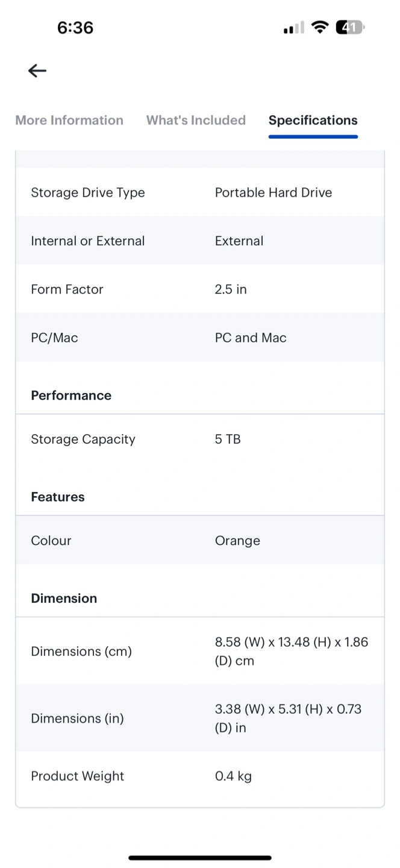Tap the battery indicator icon
Screen dimensions: 400x868
[x=350, y=27]
